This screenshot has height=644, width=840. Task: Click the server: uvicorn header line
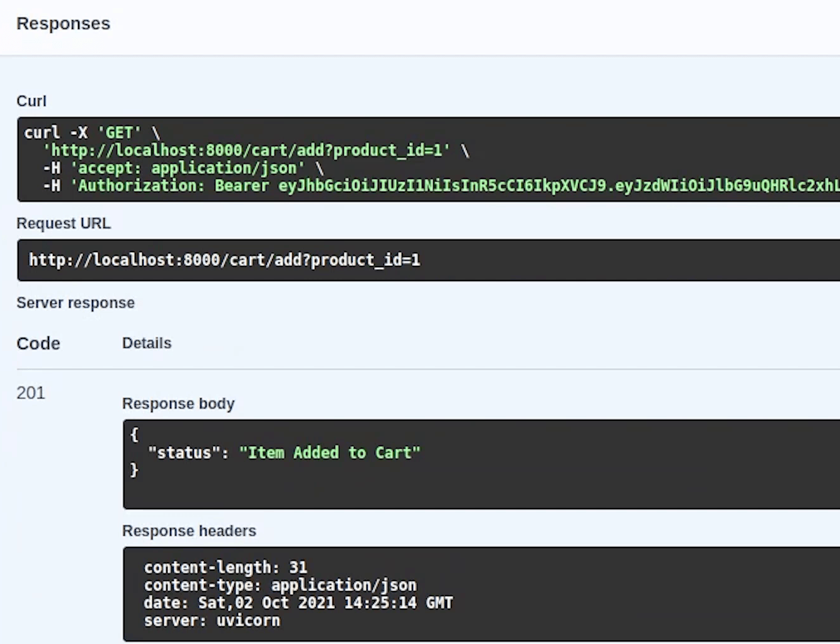click(x=212, y=621)
